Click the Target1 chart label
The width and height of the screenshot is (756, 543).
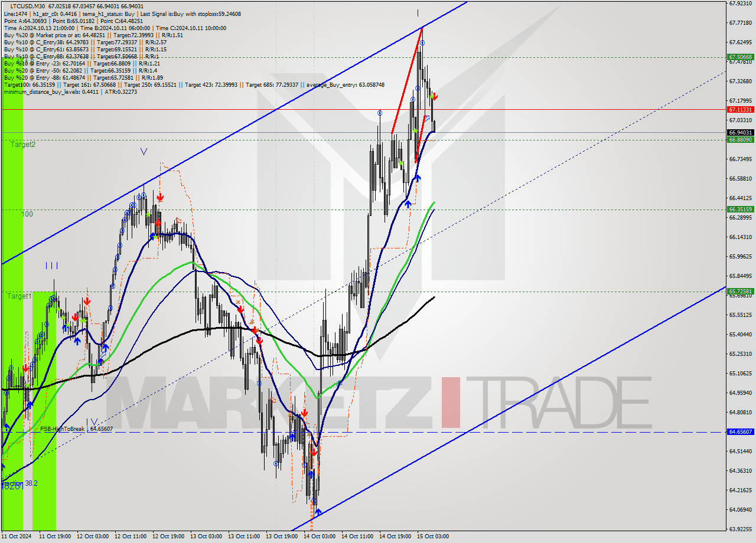coord(19,296)
